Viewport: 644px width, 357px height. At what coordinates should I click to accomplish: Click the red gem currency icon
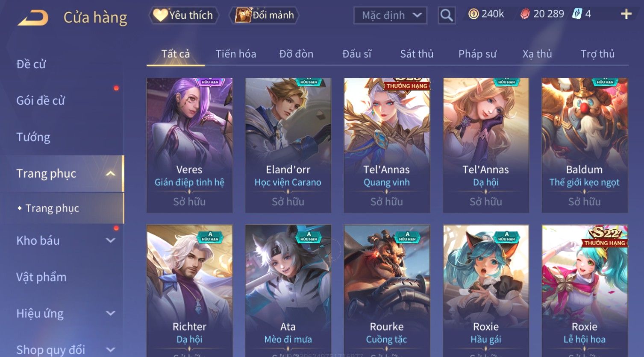(x=525, y=14)
